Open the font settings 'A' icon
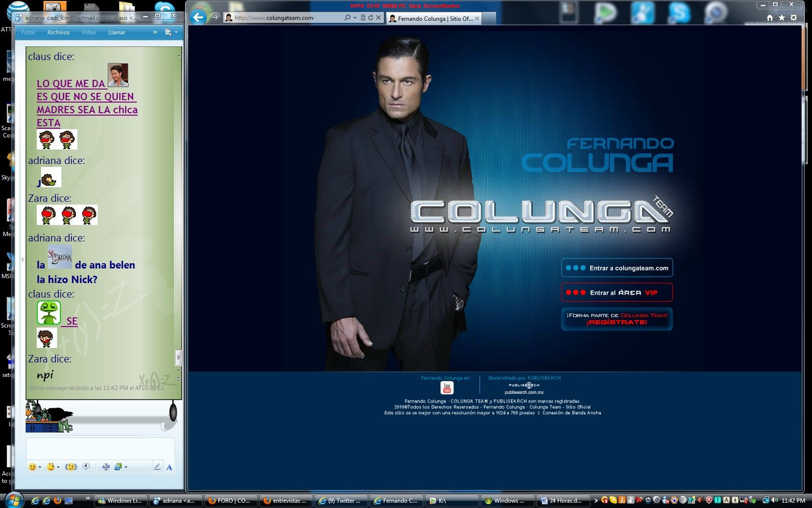812x508 pixels. (x=169, y=467)
